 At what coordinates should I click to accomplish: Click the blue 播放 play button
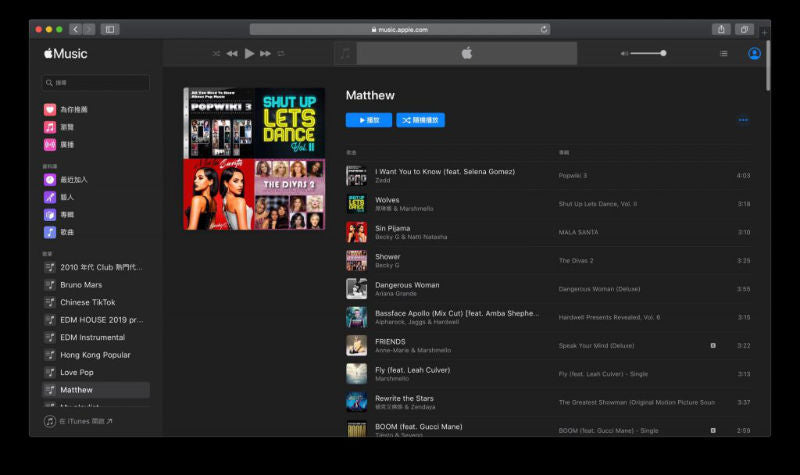click(x=368, y=120)
